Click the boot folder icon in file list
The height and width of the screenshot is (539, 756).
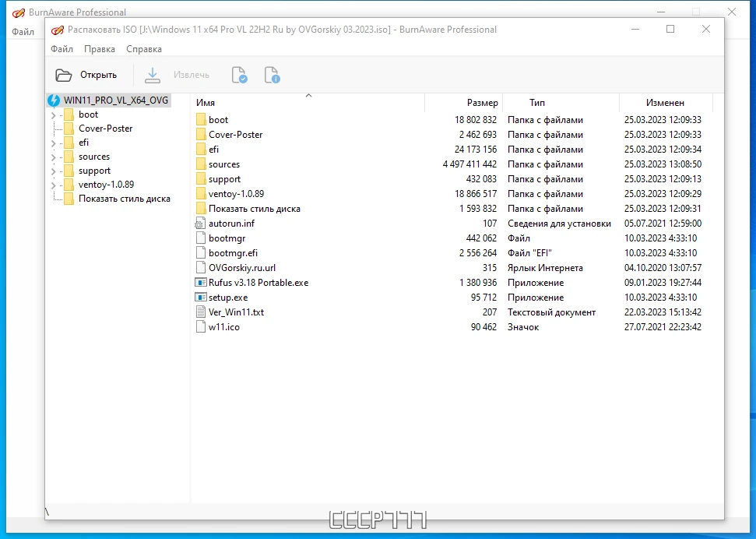tap(201, 120)
